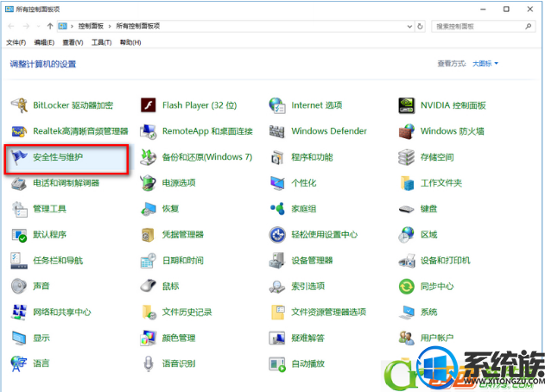Open 工作文件夹 icon
545x392 pixels.
406,183
